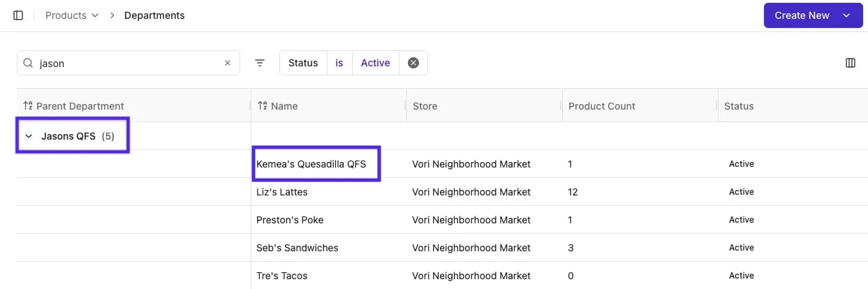This screenshot has width=868, height=289.
Task: Sort by the Name column header
Action: pos(328,106)
